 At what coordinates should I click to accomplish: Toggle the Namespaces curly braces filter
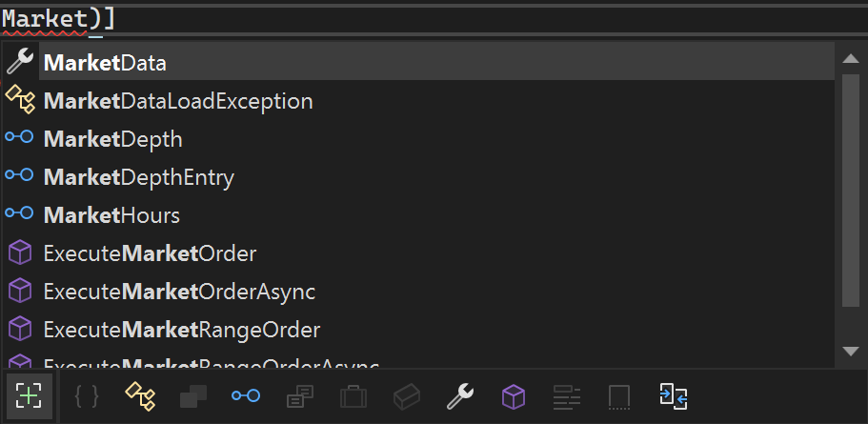pyautogui.click(x=87, y=396)
